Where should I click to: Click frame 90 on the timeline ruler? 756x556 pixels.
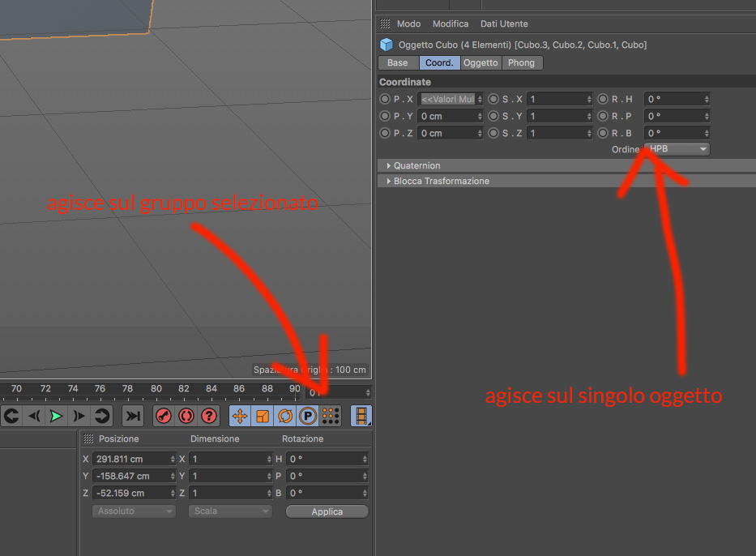[x=295, y=389]
